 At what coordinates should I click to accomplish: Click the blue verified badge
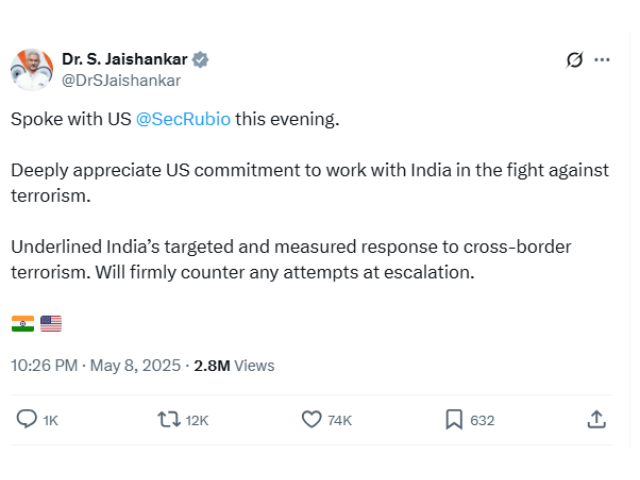coord(201,59)
